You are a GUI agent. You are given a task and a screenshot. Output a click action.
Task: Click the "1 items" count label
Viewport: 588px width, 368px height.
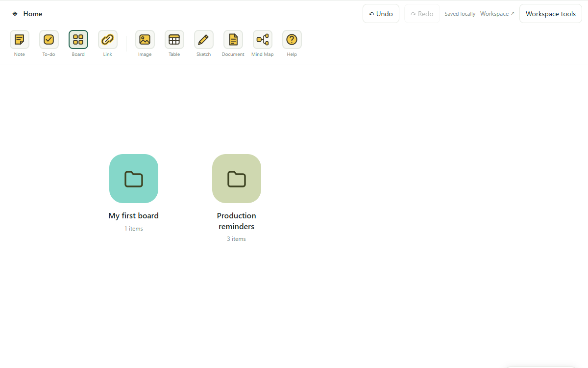point(134,229)
